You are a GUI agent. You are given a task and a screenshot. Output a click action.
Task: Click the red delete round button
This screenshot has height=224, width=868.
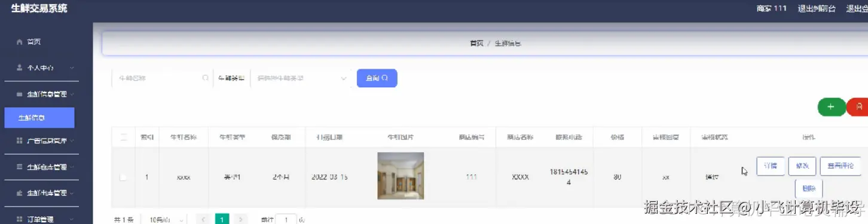[858, 107]
